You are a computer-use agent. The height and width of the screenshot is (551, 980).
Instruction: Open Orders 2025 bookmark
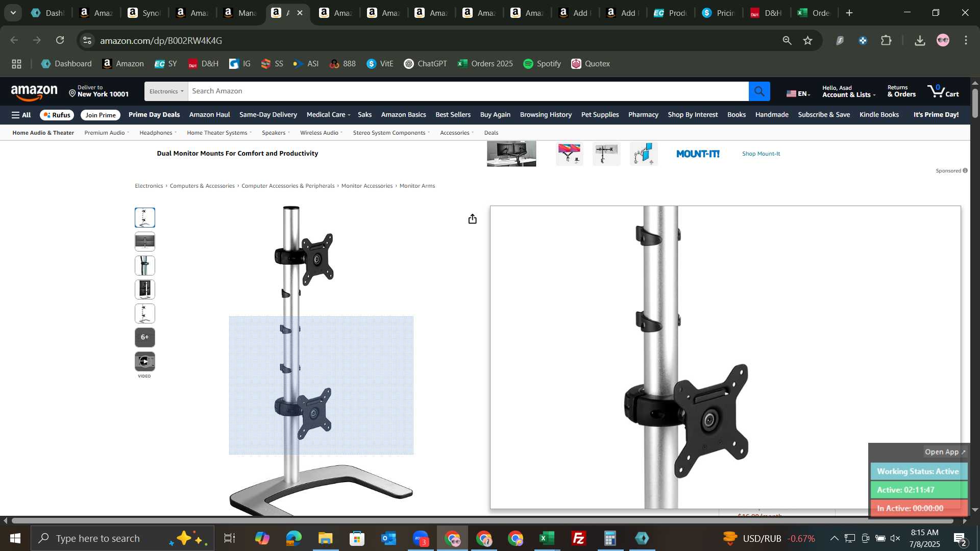[485, 64]
